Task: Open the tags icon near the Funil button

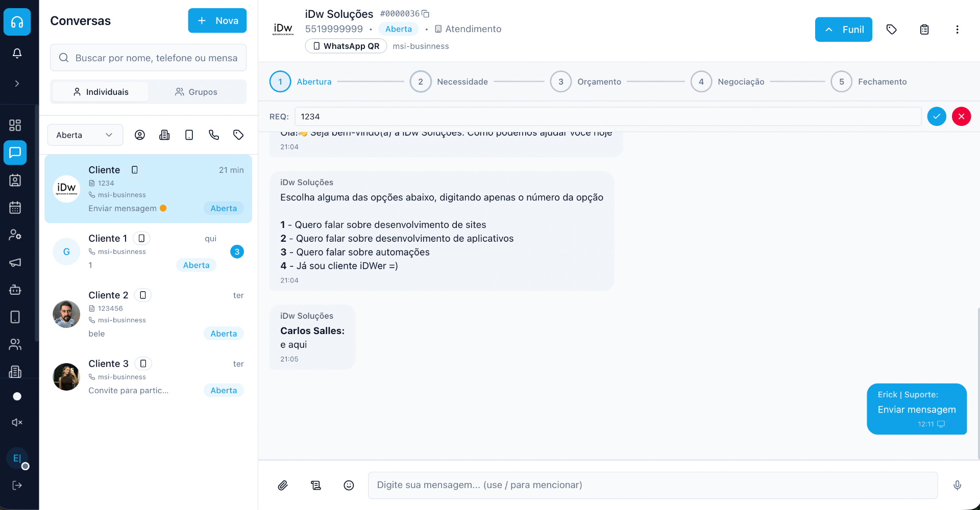Action: (x=892, y=29)
